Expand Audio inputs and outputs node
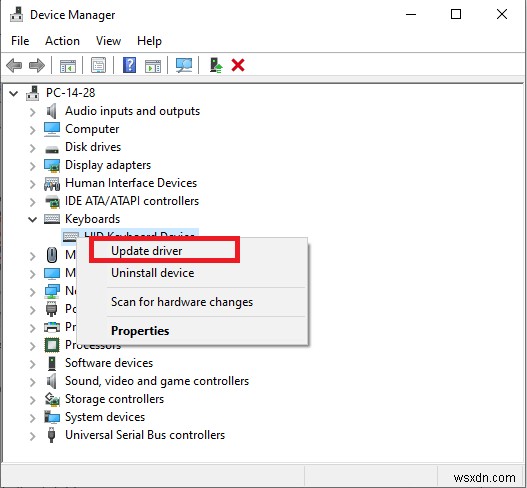Image resolution: width=527 pixels, height=488 pixels. 33,112
